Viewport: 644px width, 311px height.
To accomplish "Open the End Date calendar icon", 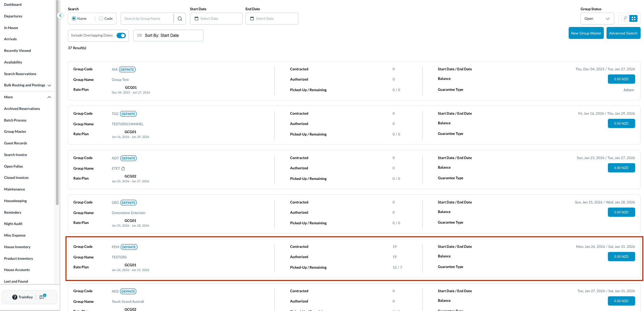I will pos(252,19).
